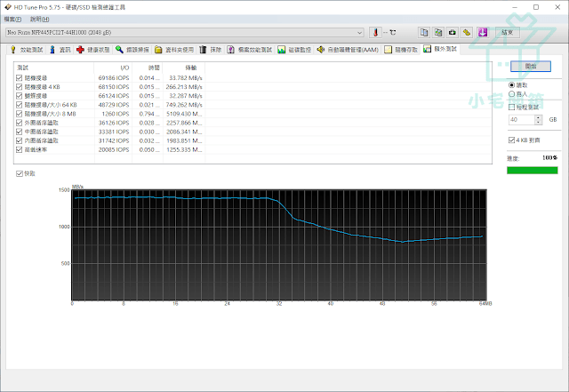Click the 100% progress text
The image size is (569, 392).
(549, 158)
